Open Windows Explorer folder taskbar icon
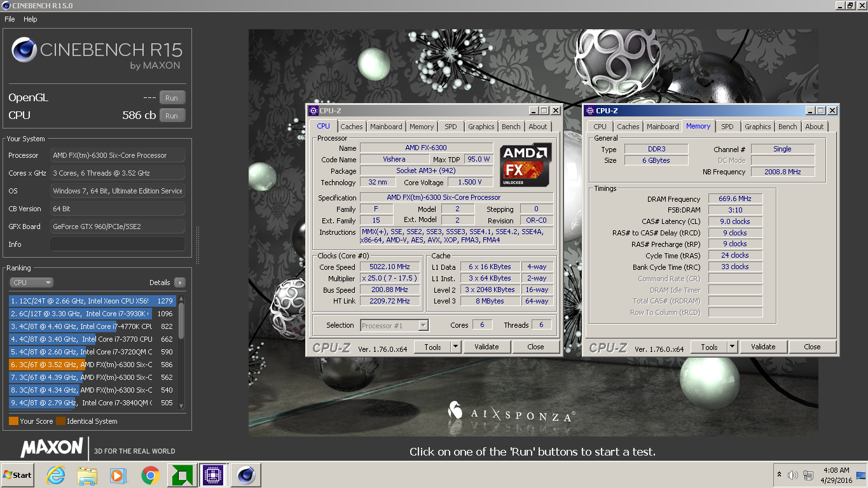The width and height of the screenshot is (868, 488). click(x=86, y=475)
